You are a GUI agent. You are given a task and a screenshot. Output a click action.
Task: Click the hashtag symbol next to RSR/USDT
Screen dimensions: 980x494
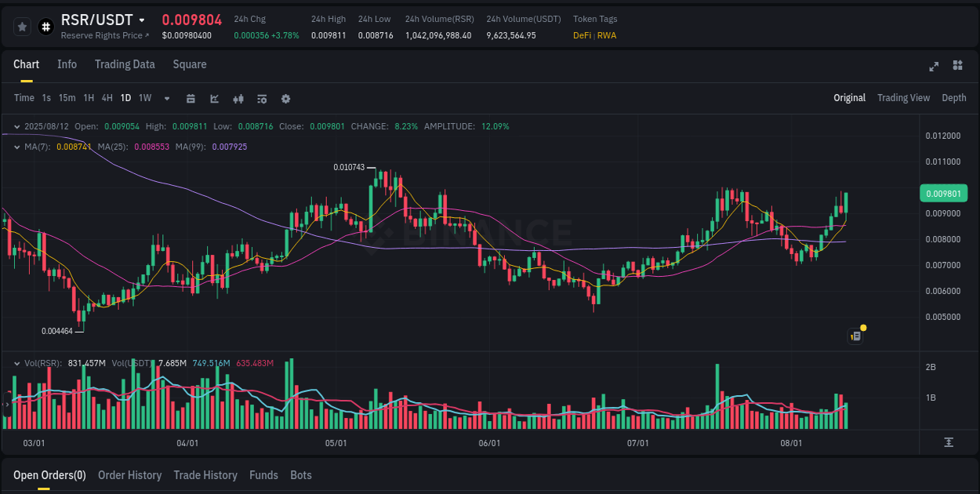pos(45,27)
